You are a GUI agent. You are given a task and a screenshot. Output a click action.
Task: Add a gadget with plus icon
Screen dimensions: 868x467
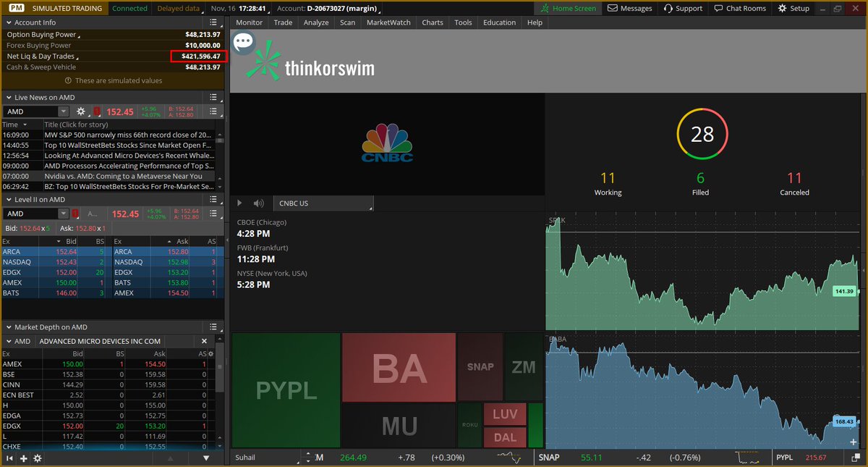(x=24, y=458)
